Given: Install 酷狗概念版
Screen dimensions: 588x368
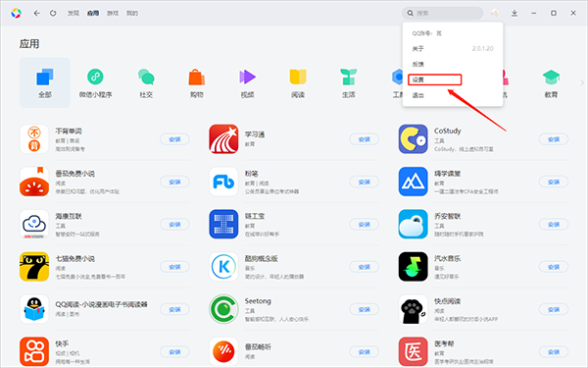Looking at the screenshot, I should coord(365,267).
